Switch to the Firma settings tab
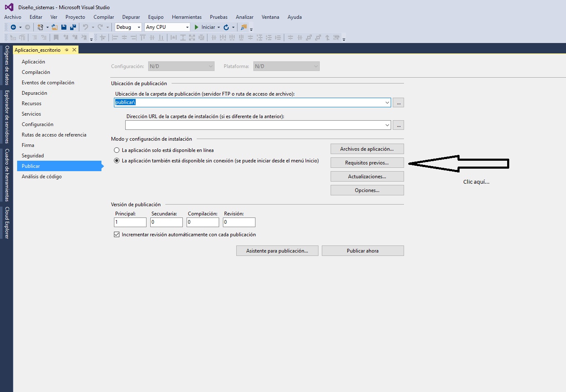 click(x=28, y=145)
